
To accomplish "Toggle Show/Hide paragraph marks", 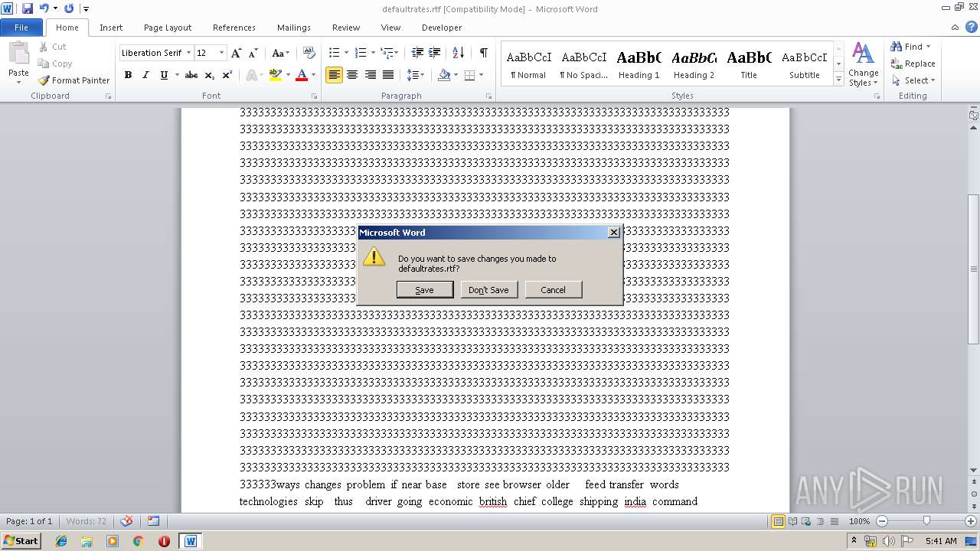I will click(484, 53).
